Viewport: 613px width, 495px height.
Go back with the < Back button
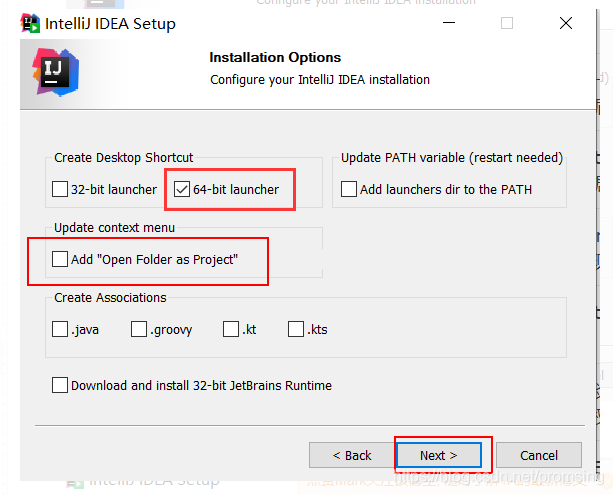(352, 455)
